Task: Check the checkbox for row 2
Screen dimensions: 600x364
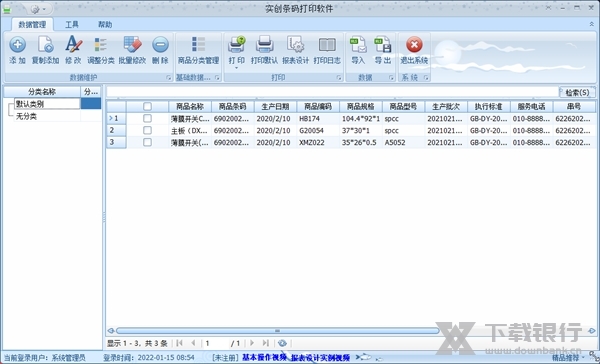Action: 147,130
